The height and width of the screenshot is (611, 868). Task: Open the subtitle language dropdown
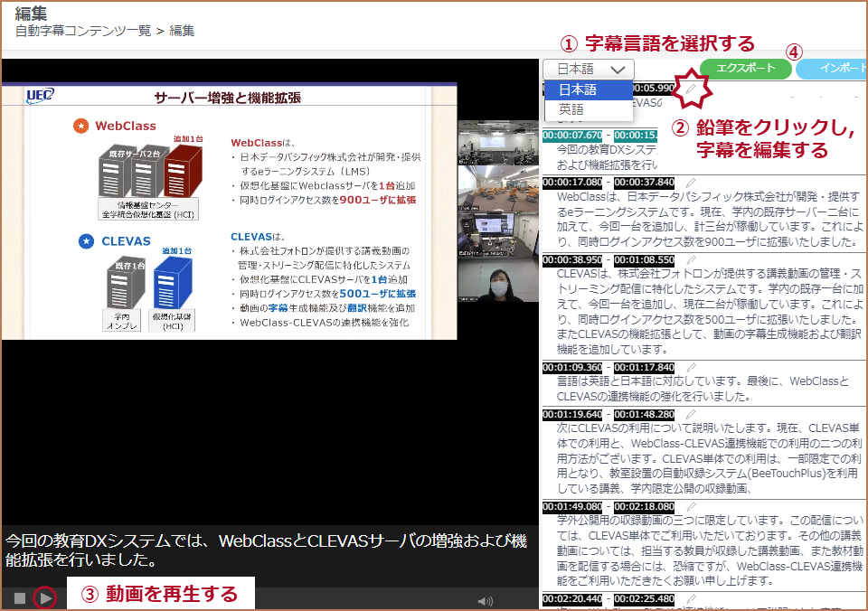point(589,69)
